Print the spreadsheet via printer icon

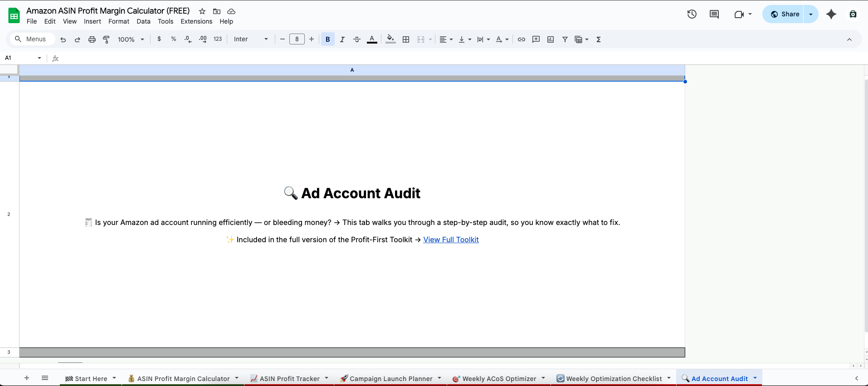point(92,39)
